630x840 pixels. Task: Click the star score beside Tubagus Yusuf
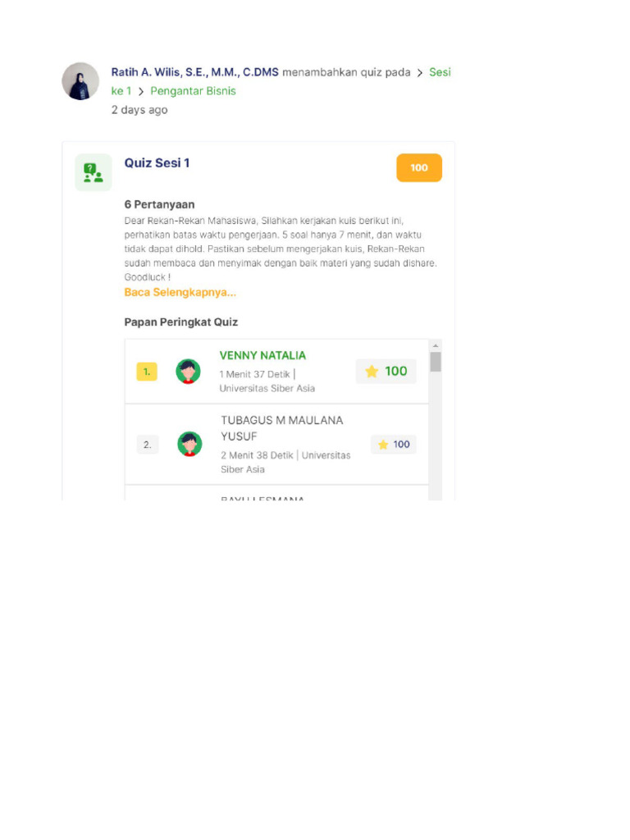[394, 445]
